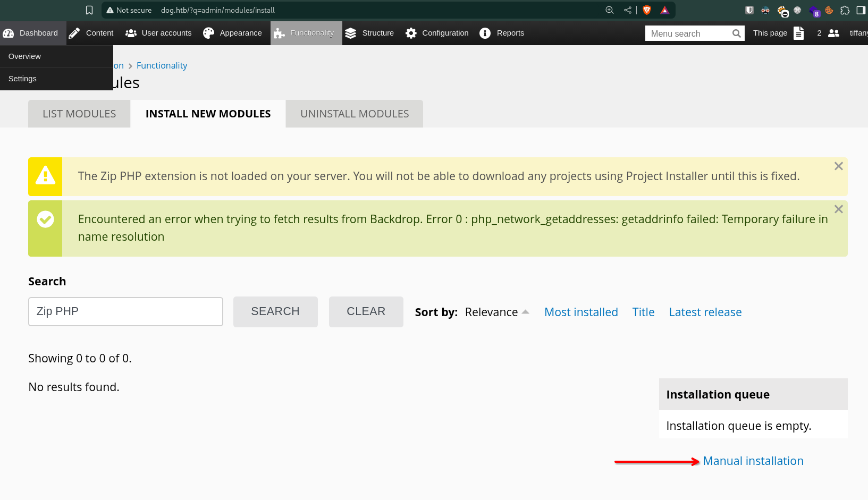Click the Dashboard gauge icon
Screen dimensions: 868x500
tap(9, 33)
